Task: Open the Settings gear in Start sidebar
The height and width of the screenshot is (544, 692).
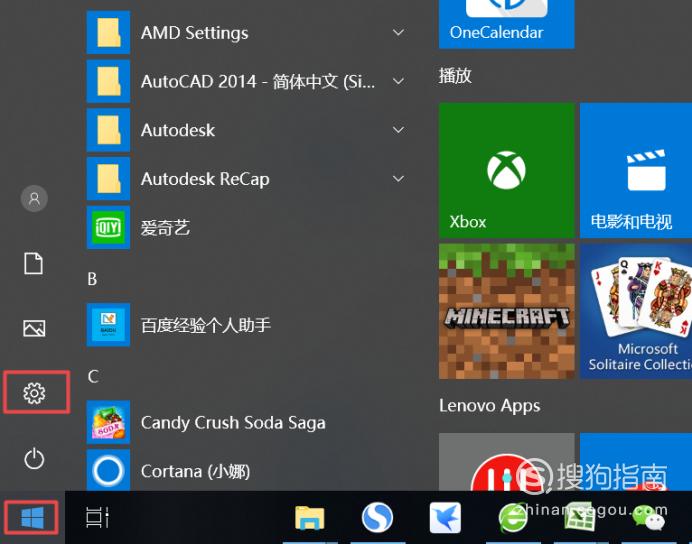Action: pyautogui.click(x=34, y=393)
